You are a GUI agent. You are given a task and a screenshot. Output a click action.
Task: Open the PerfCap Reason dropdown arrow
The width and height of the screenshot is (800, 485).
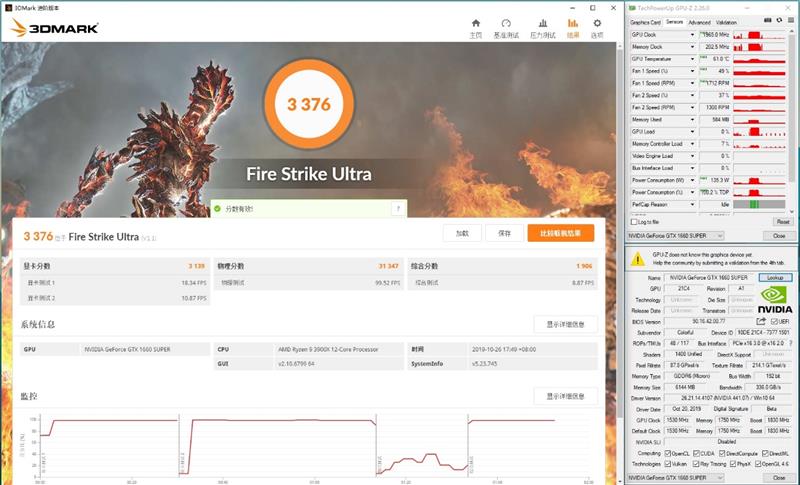692,205
